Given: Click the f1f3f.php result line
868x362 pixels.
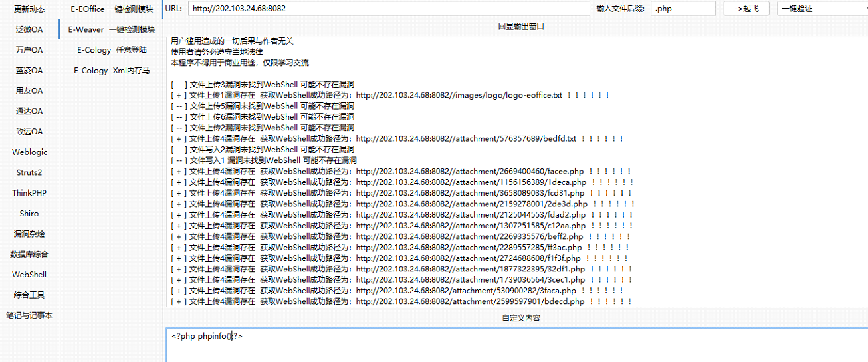Looking at the screenshot, I should point(399,258).
